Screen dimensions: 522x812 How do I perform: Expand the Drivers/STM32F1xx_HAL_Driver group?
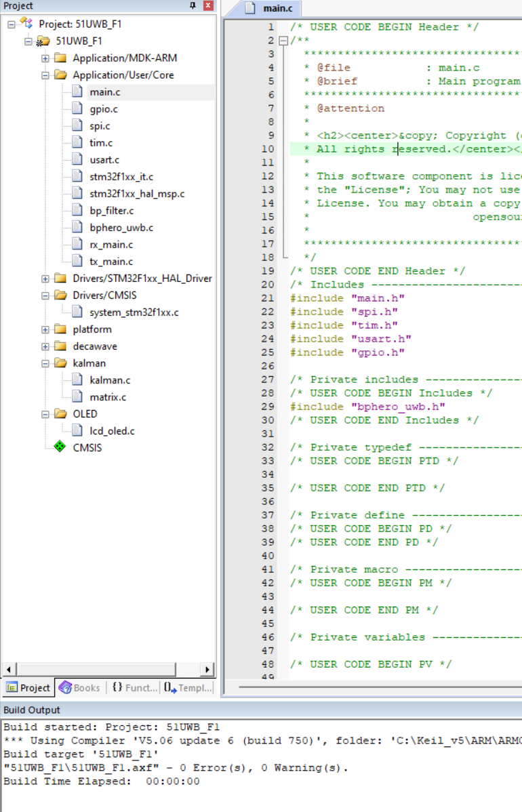pos(45,279)
